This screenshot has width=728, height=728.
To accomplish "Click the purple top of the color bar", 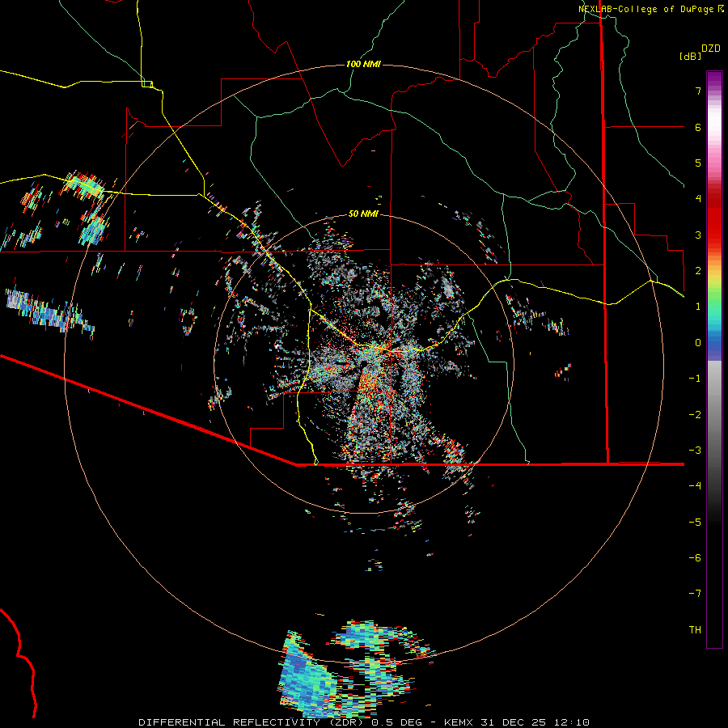I will (714, 79).
